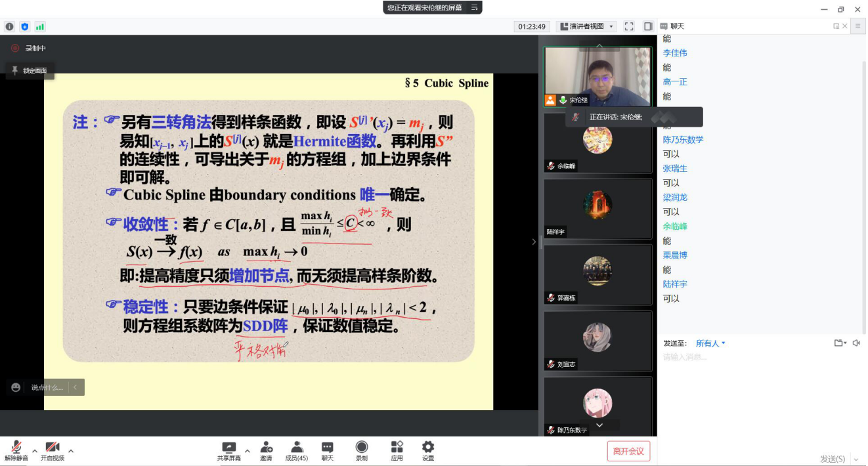Click the red 离开会议 button
The image size is (868, 466).
point(628,451)
